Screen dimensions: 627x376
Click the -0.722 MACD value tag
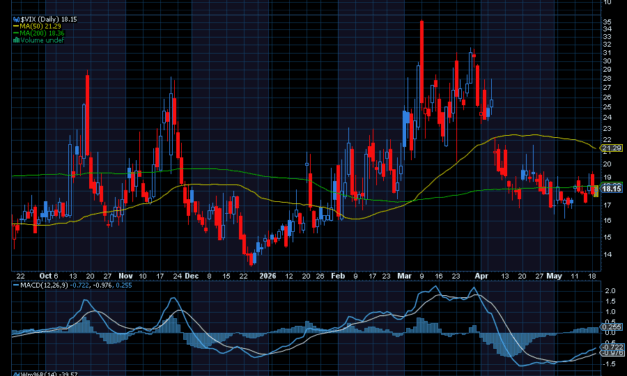(x=612, y=347)
